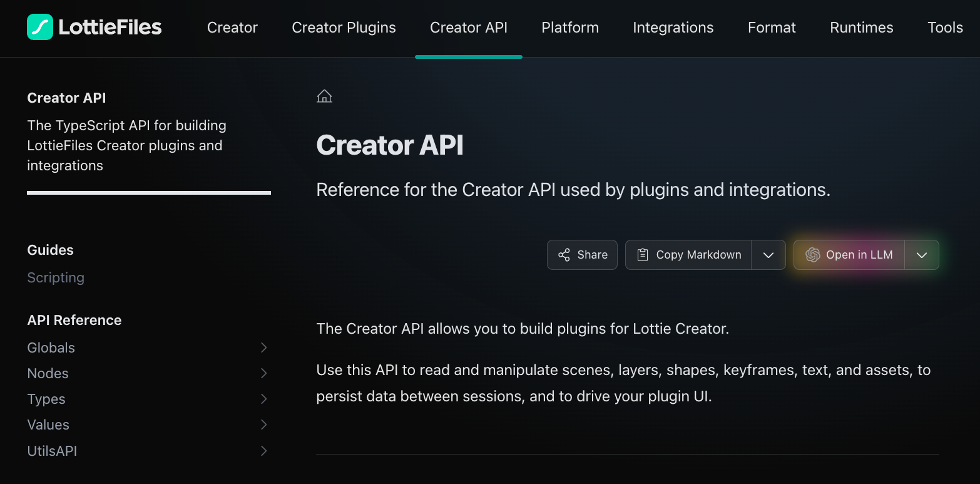Image resolution: width=980 pixels, height=484 pixels.
Task: Click the Creator API page heading
Action: [x=390, y=145]
